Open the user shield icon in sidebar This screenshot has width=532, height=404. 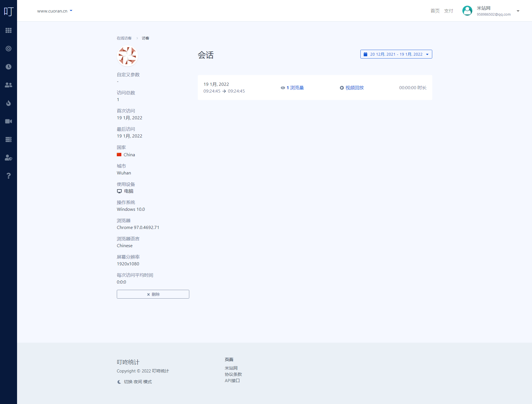click(9, 158)
